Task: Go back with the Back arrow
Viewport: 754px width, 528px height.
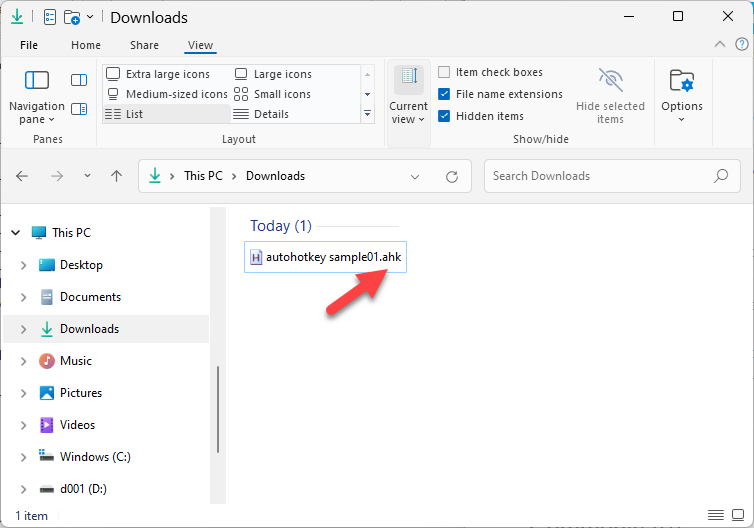Action: tap(22, 176)
